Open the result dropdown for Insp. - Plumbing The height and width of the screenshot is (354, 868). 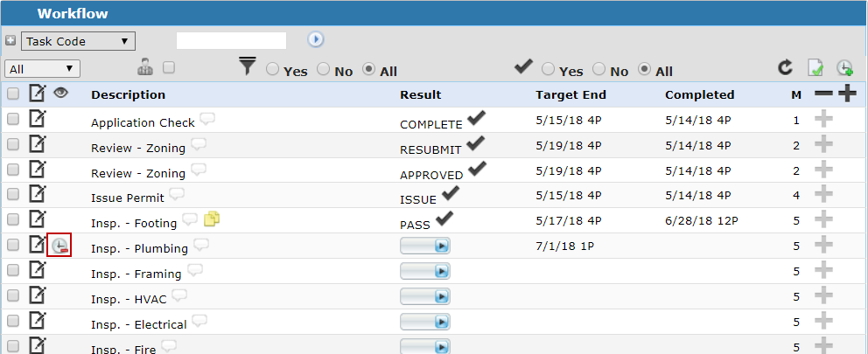(x=425, y=246)
